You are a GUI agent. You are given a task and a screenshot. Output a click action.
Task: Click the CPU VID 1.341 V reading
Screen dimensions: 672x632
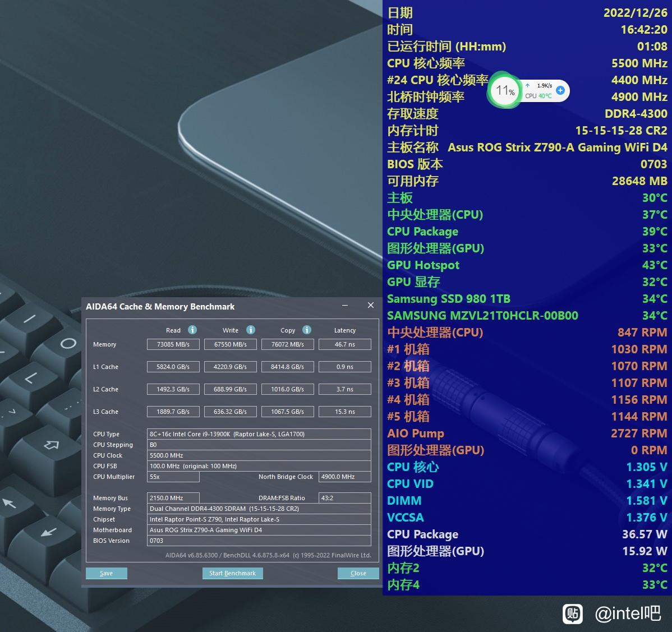[646, 484]
